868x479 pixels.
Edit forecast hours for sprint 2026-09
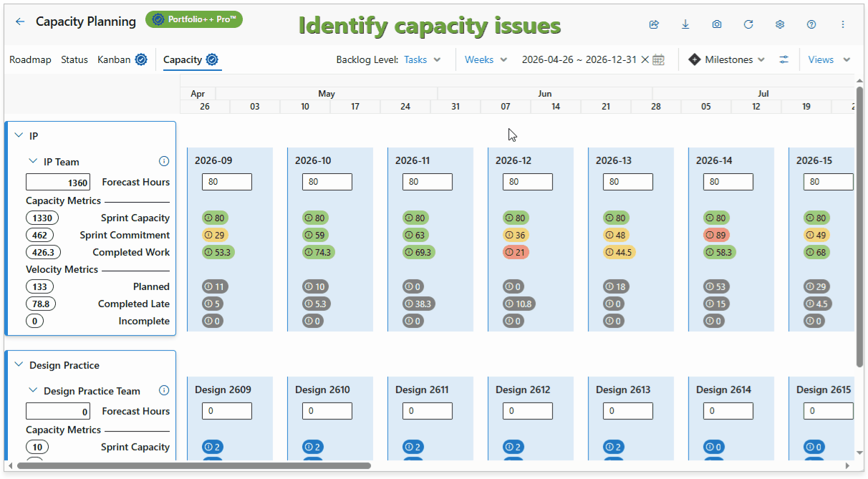[227, 182]
